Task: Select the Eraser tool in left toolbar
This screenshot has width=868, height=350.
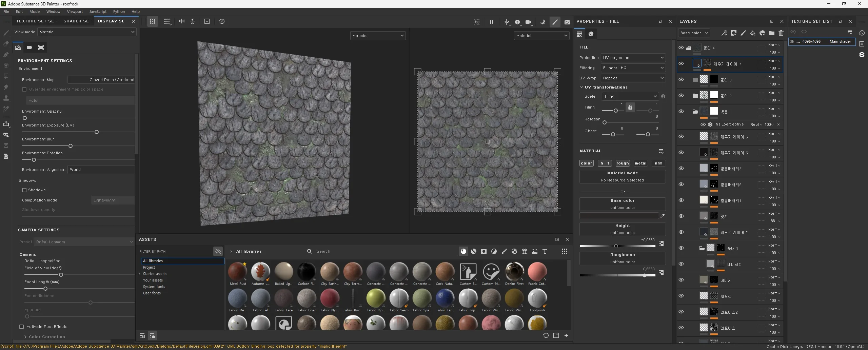Action: (6, 44)
